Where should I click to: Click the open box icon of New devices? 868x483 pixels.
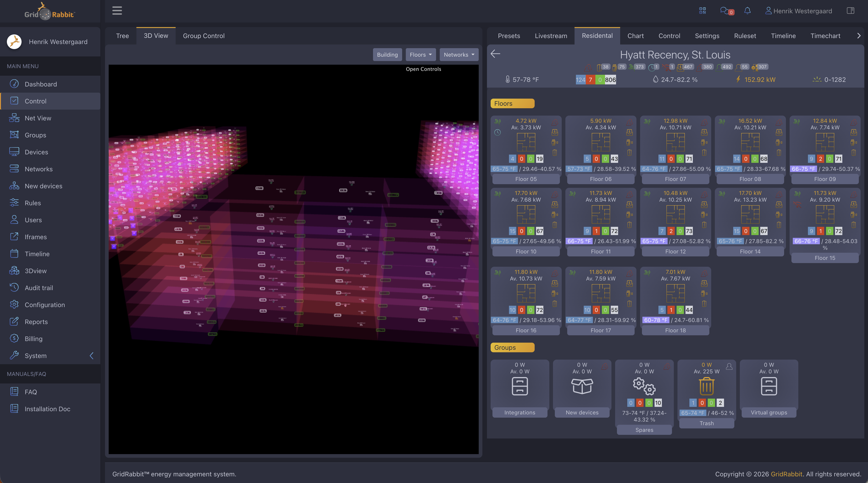[582, 386]
